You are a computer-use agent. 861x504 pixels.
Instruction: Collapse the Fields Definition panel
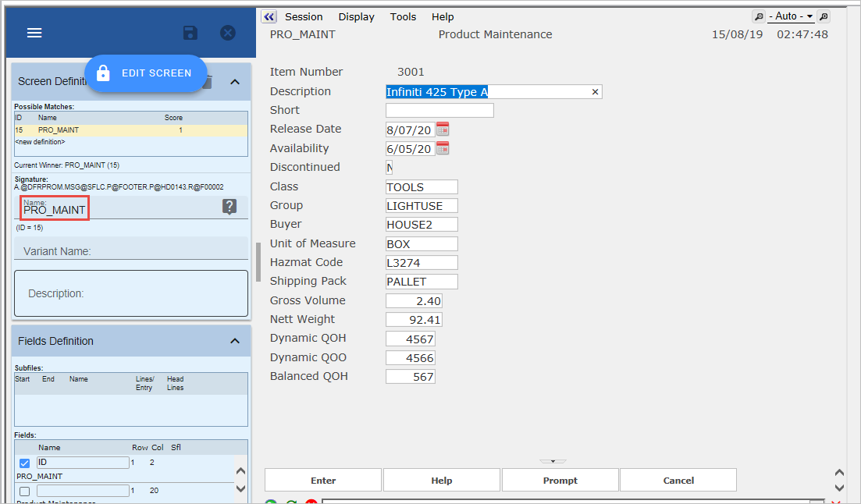pos(235,341)
